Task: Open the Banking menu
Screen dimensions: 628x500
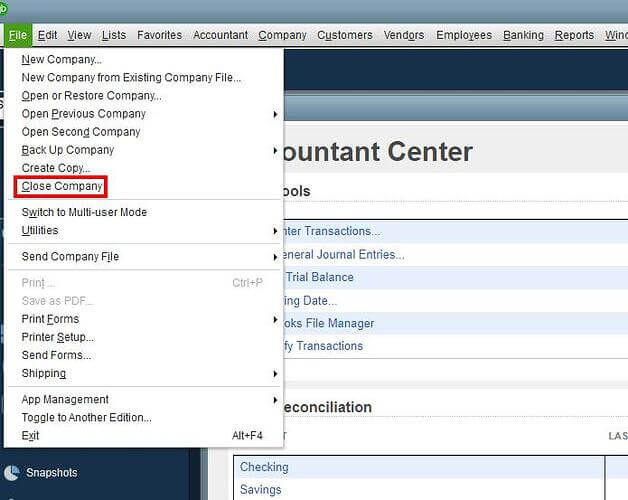Action: [x=523, y=35]
